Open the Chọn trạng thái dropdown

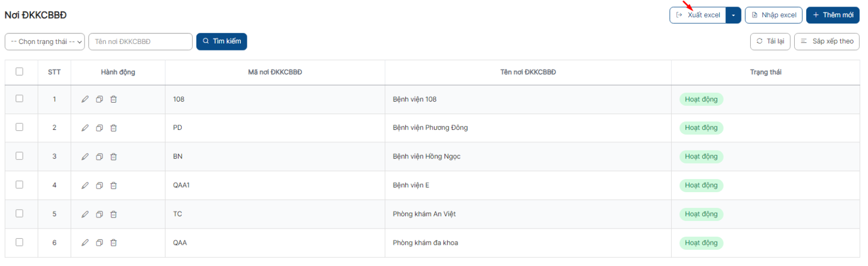(x=44, y=42)
